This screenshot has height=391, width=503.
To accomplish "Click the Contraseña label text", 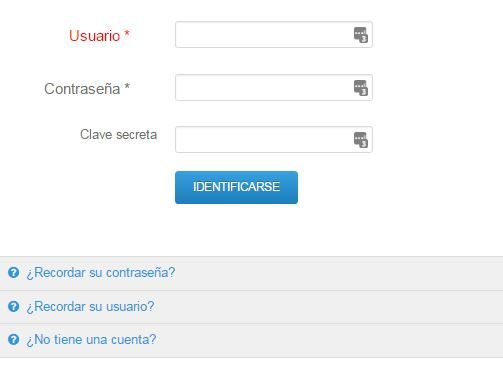I will [82, 89].
